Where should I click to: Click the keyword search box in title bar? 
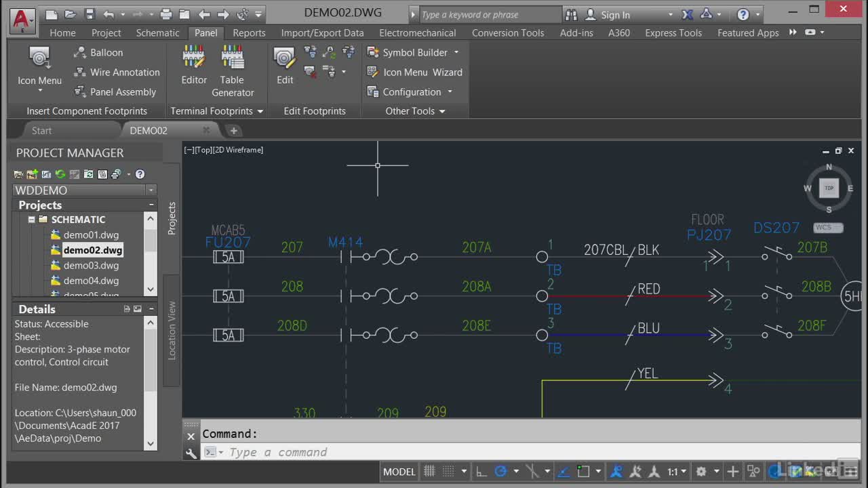point(490,14)
